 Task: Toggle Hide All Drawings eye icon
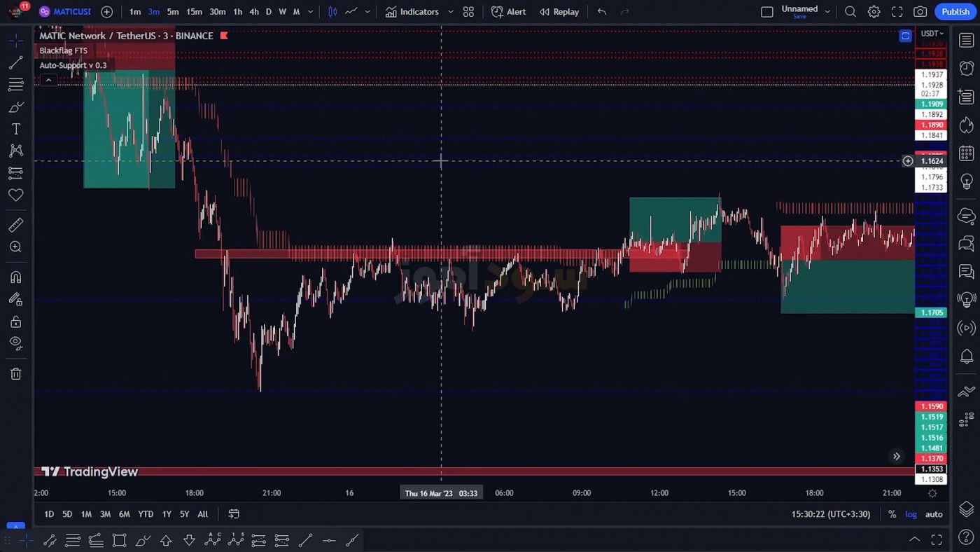15,343
